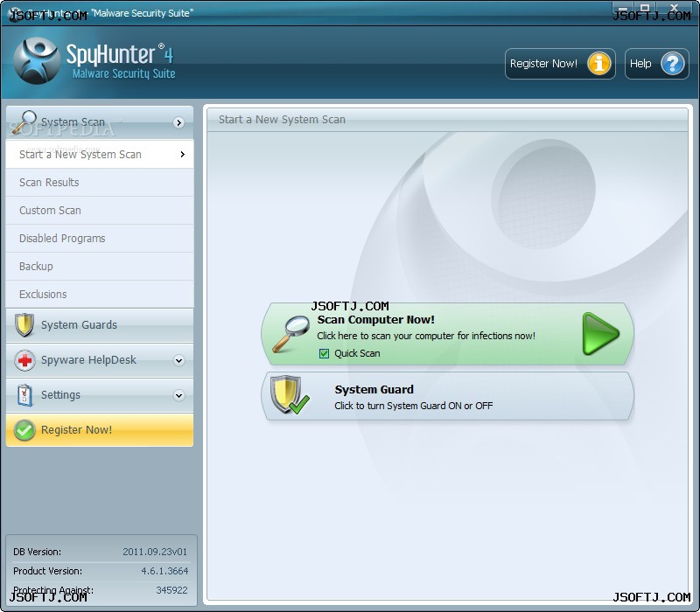Click the Malware Security Suite subtitle text
Screen dimensions: 700x612
pos(123,73)
